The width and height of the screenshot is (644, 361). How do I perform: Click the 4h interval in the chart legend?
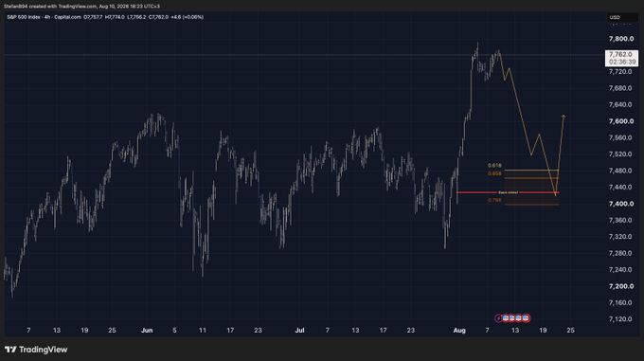pos(47,17)
